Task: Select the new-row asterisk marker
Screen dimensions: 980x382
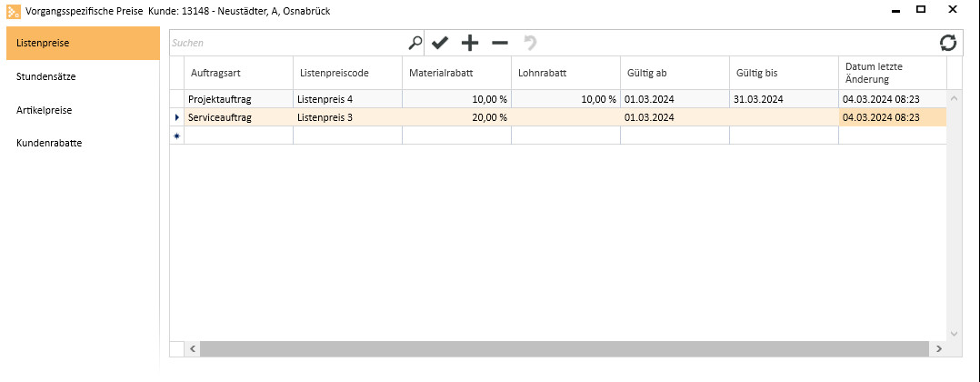Action: [x=177, y=136]
